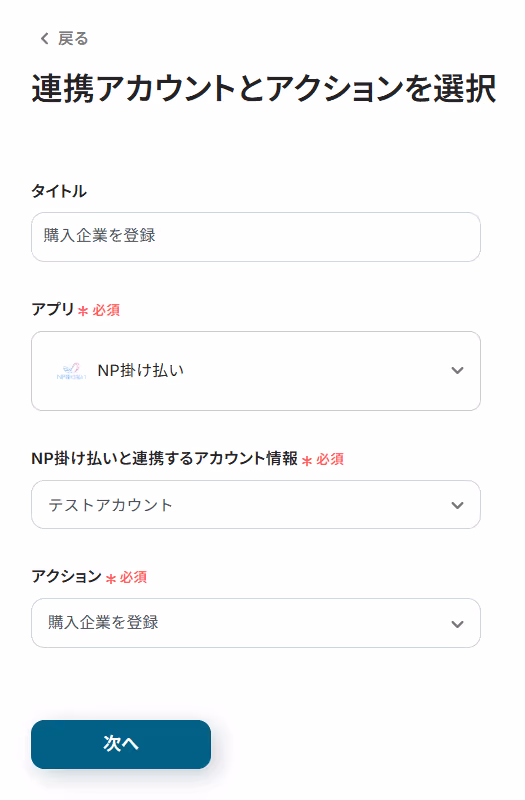Click the タイトル field label
The image size is (525, 800).
[x=59, y=191]
